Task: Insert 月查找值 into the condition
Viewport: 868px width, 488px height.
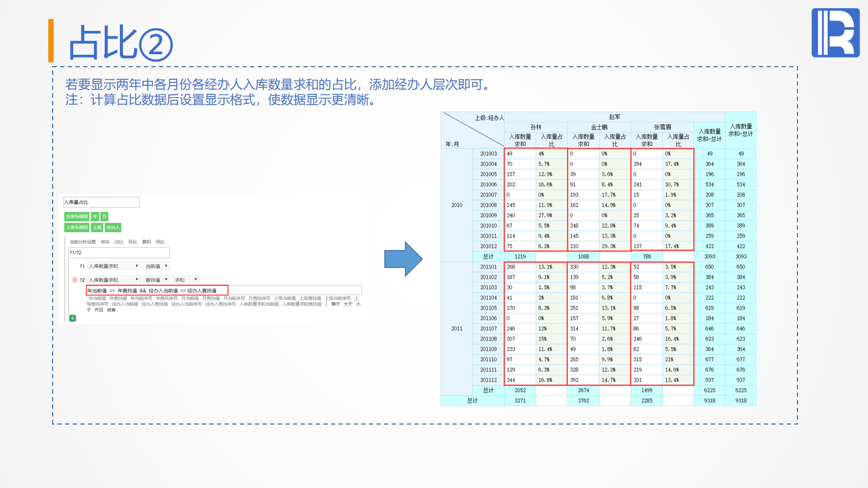Action: [211, 298]
